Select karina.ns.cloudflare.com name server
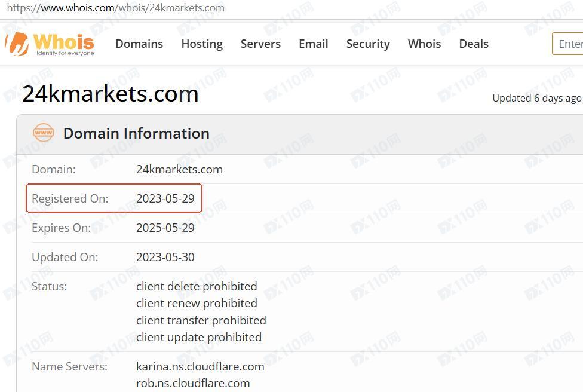 pos(200,366)
